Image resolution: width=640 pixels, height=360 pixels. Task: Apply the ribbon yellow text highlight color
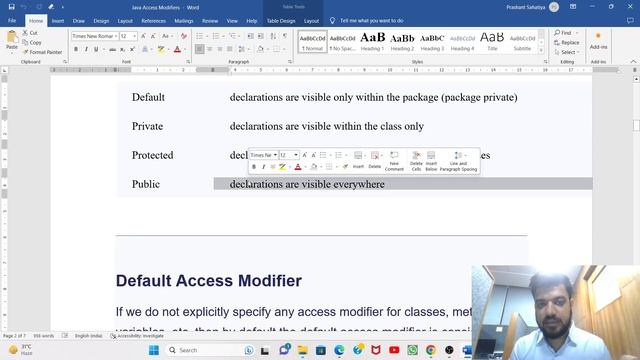tap(161, 49)
